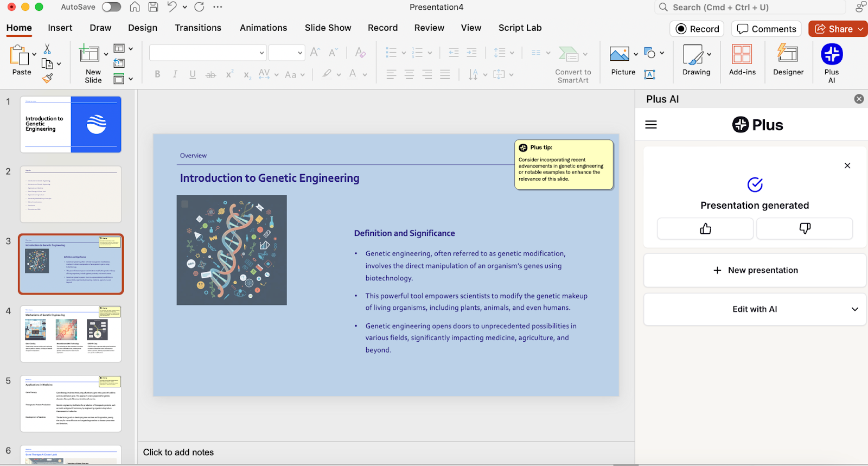Click the thumbs down feedback button
The height and width of the screenshot is (466, 868).
pos(805,228)
